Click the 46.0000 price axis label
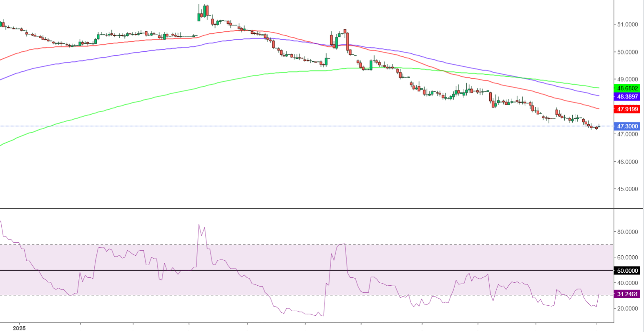The height and width of the screenshot is (332, 644). [627, 162]
